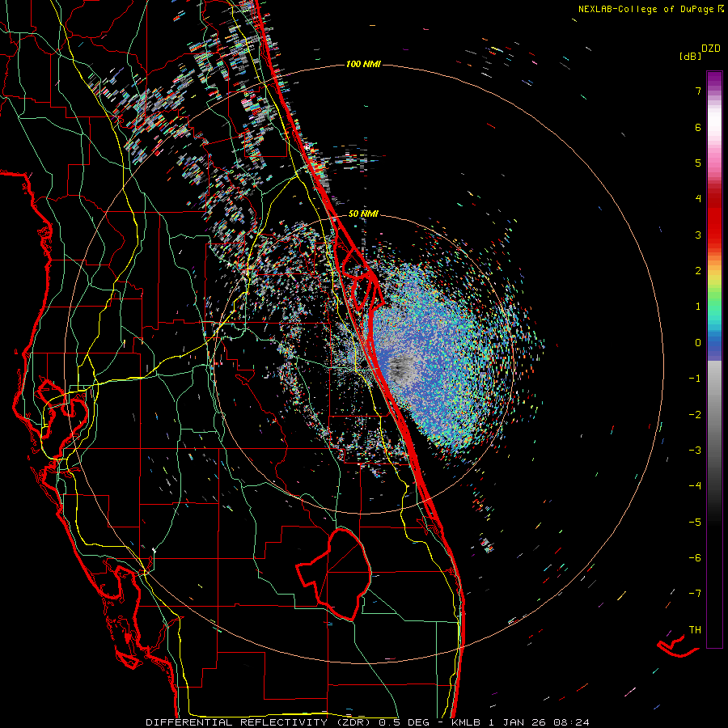Click the 5 value on the color scale

(698, 163)
